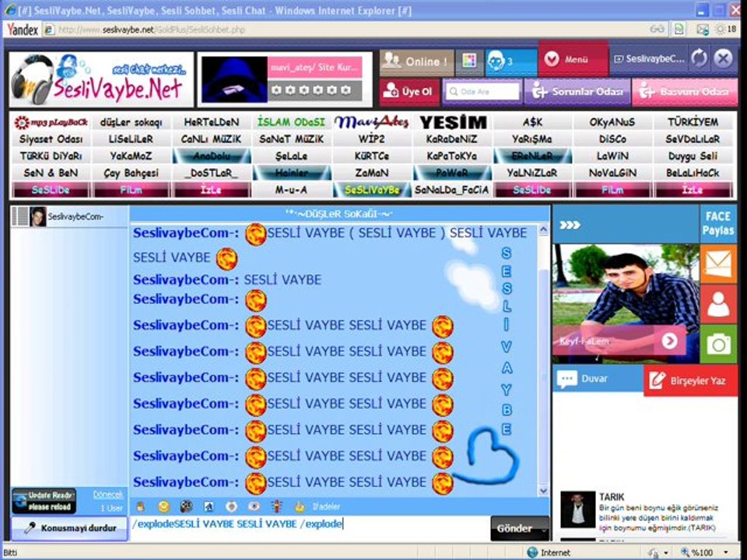Open the orange envelope message icon
This screenshot has height=560, width=747.
[x=718, y=264]
